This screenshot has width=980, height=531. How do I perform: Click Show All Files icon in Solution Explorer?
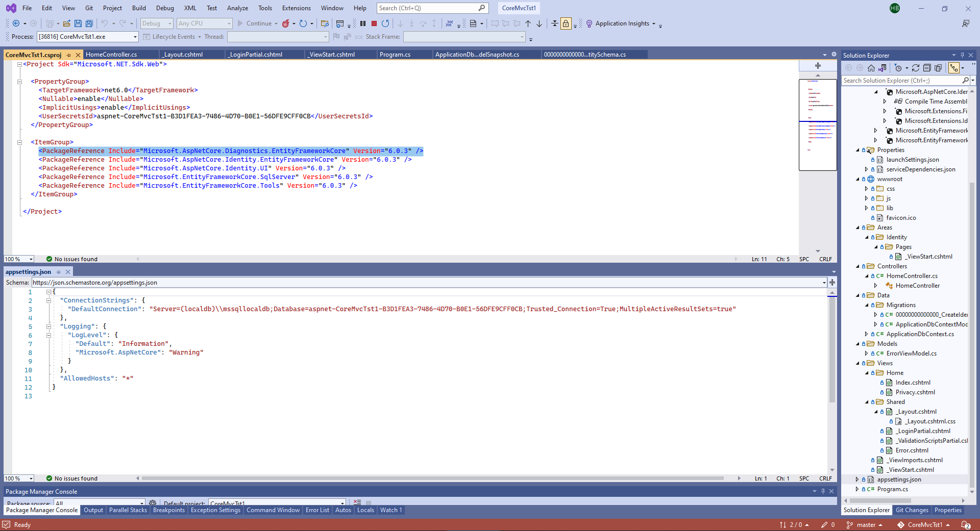coord(938,68)
